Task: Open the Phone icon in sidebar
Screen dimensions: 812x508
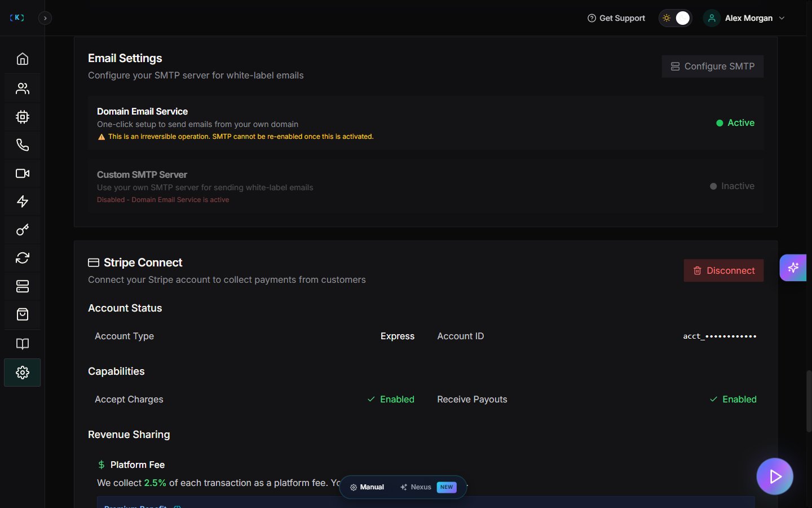Action: pos(23,145)
